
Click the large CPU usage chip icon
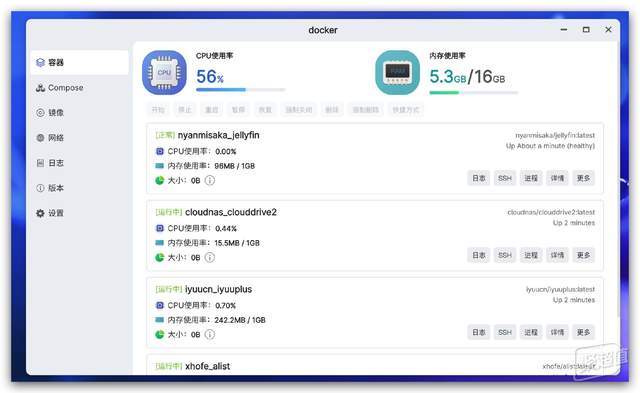(x=164, y=73)
